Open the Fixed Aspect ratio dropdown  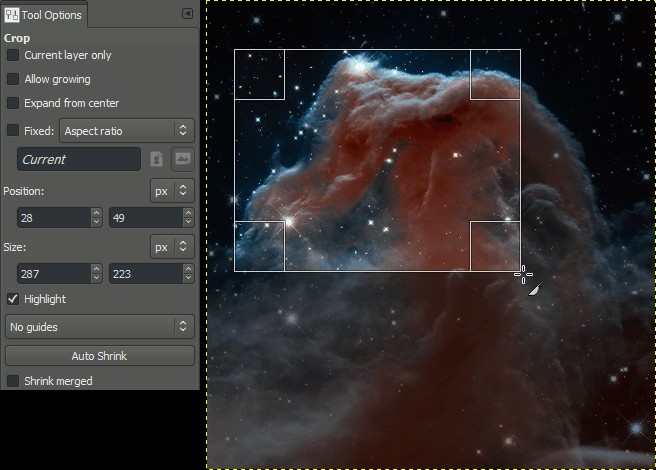click(x=127, y=131)
